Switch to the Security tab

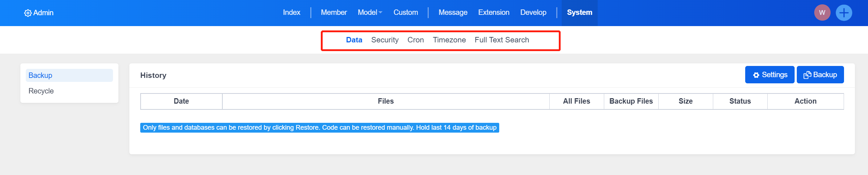[385, 40]
